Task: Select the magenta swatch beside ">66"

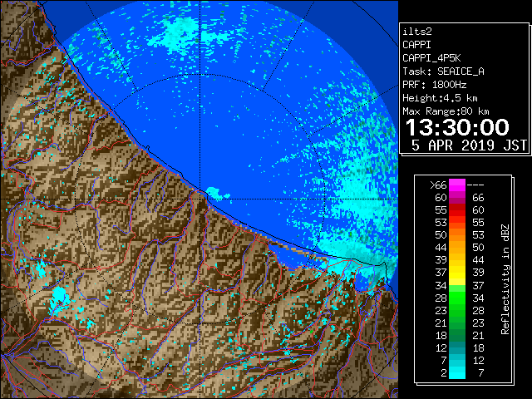Action: 457,185
